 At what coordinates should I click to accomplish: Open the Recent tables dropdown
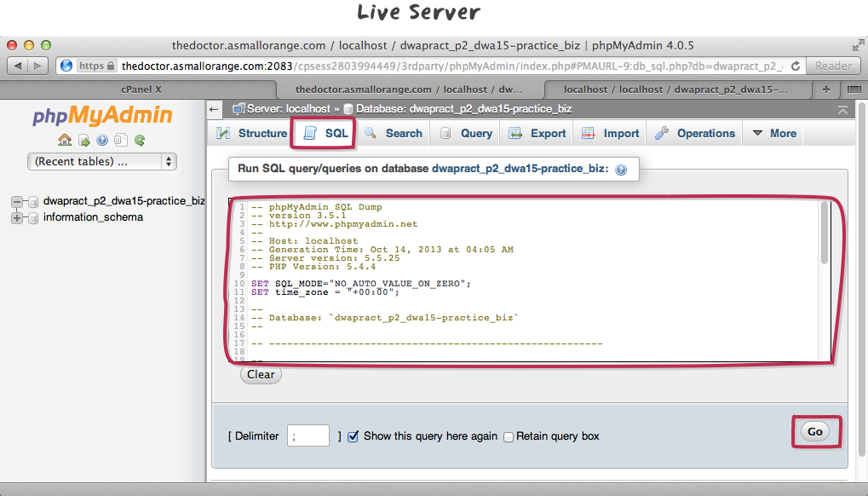tap(102, 161)
